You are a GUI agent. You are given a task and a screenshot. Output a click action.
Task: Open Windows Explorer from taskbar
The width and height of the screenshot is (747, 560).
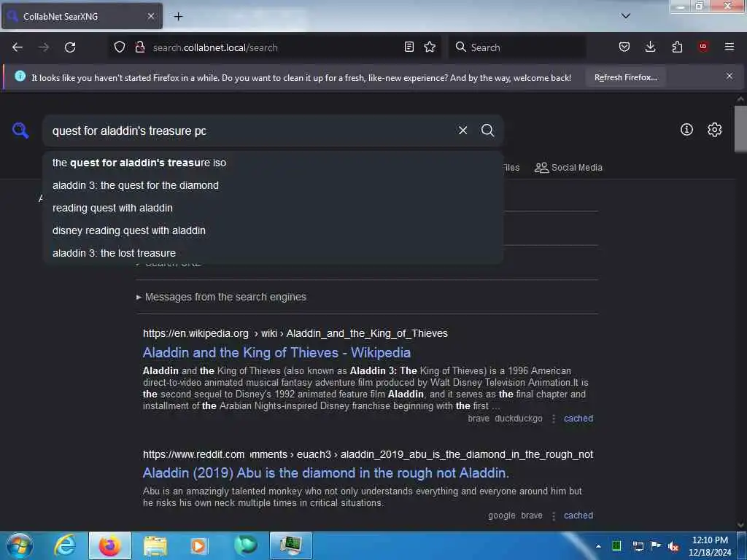click(x=155, y=545)
